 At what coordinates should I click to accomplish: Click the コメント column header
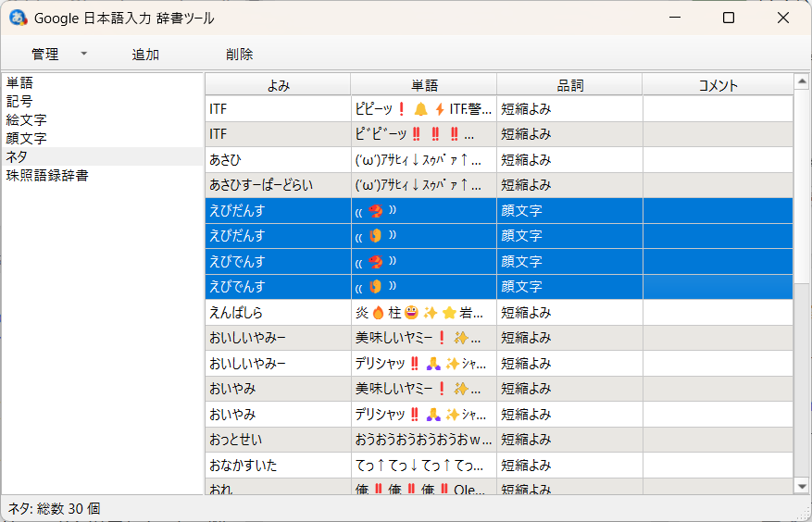coord(718,85)
